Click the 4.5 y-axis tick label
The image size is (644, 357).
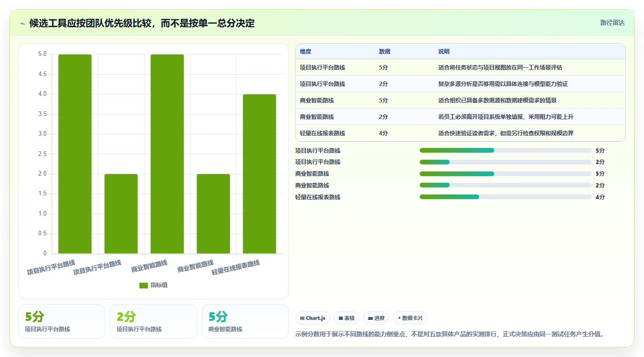[x=42, y=74]
